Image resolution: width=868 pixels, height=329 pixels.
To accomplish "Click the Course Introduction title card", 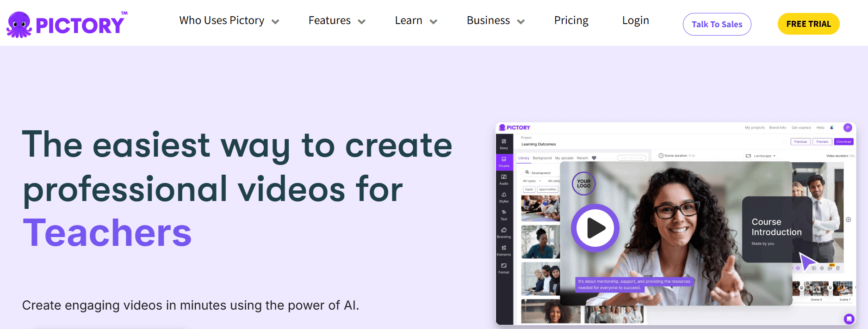I will pyautogui.click(x=777, y=230).
